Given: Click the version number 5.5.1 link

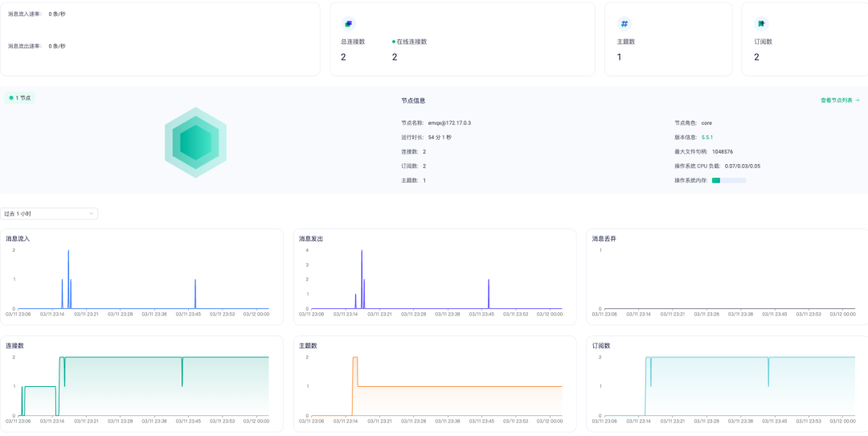Looking at the screenshot, I should pos(707,138).
